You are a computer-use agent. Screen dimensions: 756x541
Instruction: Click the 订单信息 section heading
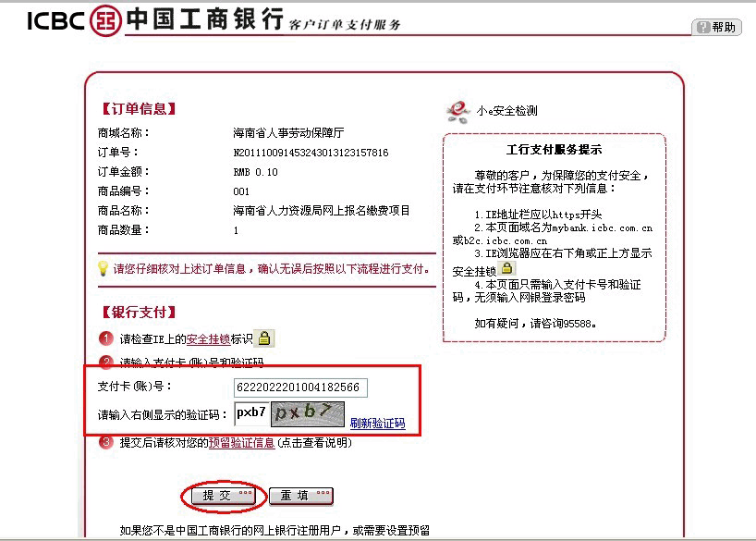click(x=137, y=108)
